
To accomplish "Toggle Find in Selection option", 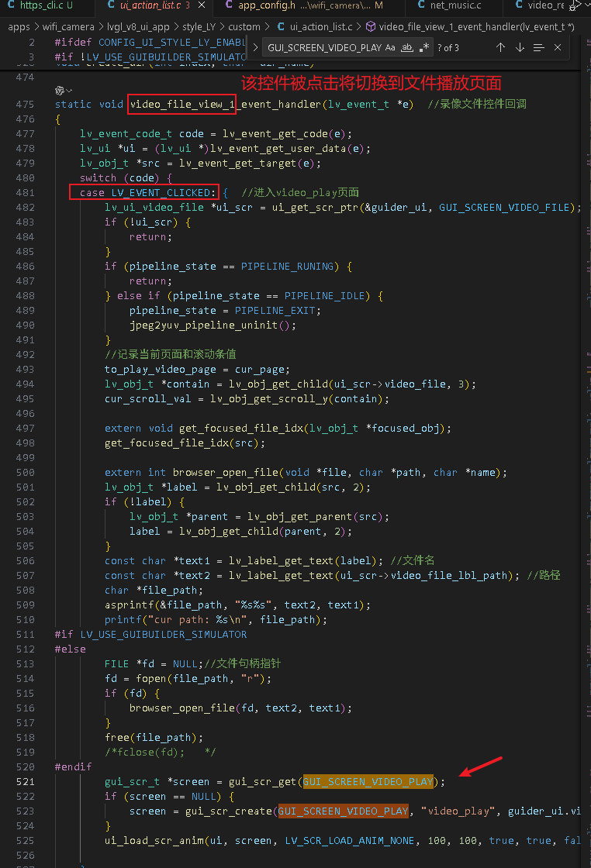I will [538, 47].
